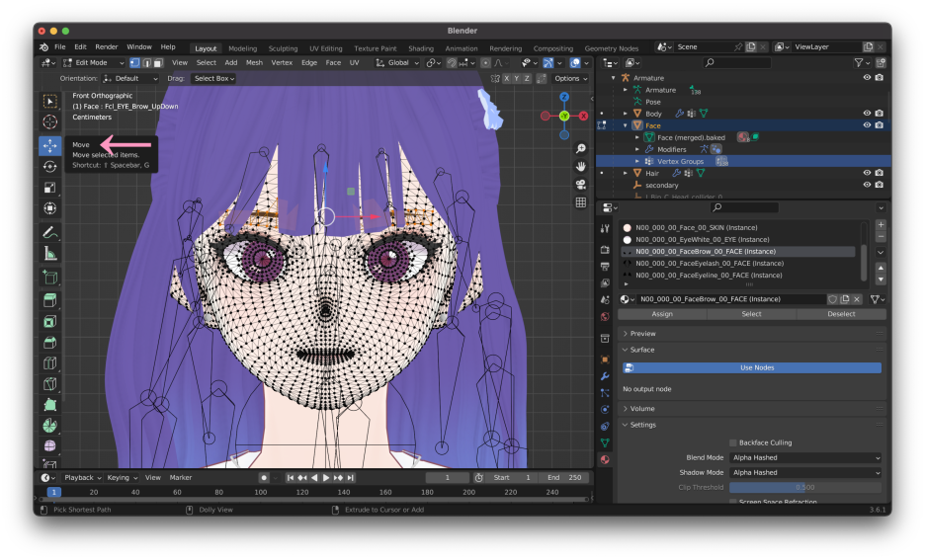The width and height of the screenshot is (925, 560).
Task: Switch orthographic/perspective with grid icon
Action: 581,202
